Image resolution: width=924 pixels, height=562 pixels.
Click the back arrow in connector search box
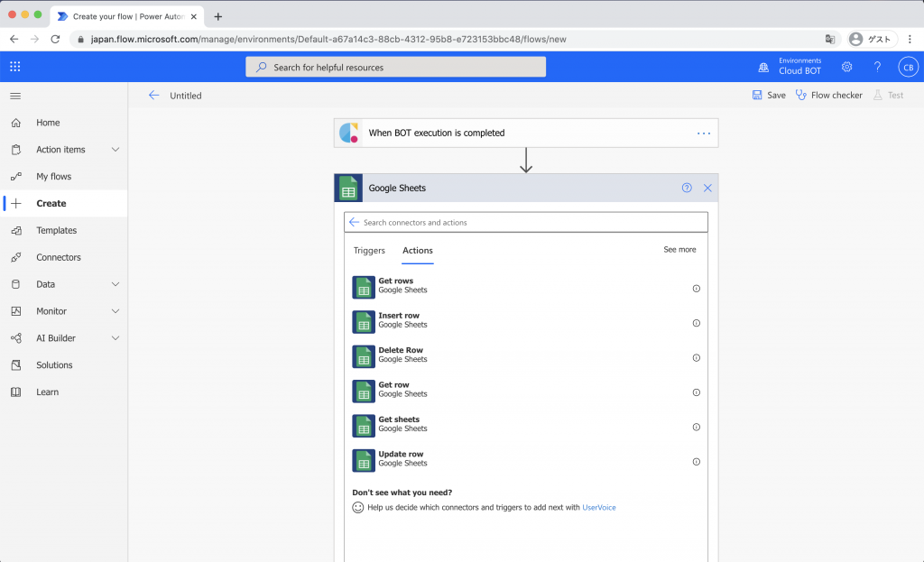point(354,222)
